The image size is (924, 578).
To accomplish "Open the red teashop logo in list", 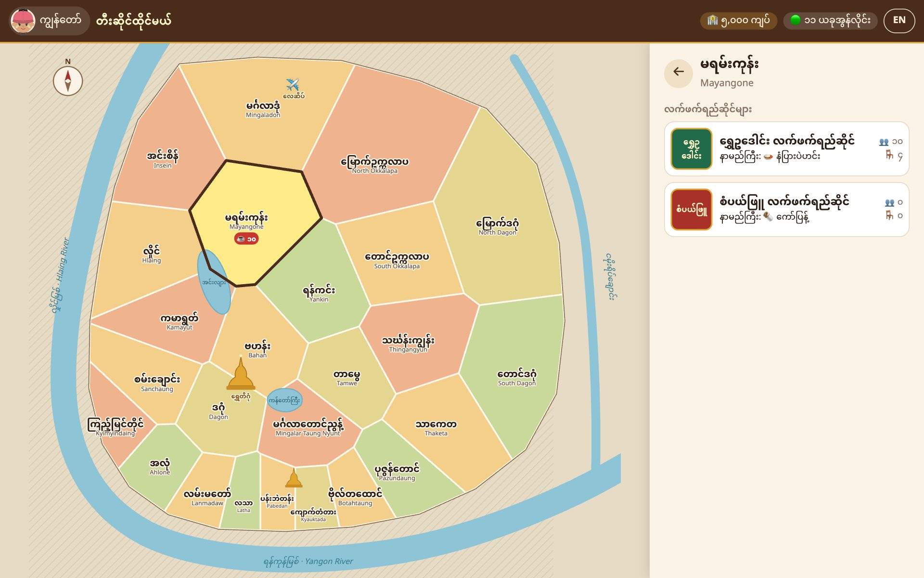I will pos(691,209).
